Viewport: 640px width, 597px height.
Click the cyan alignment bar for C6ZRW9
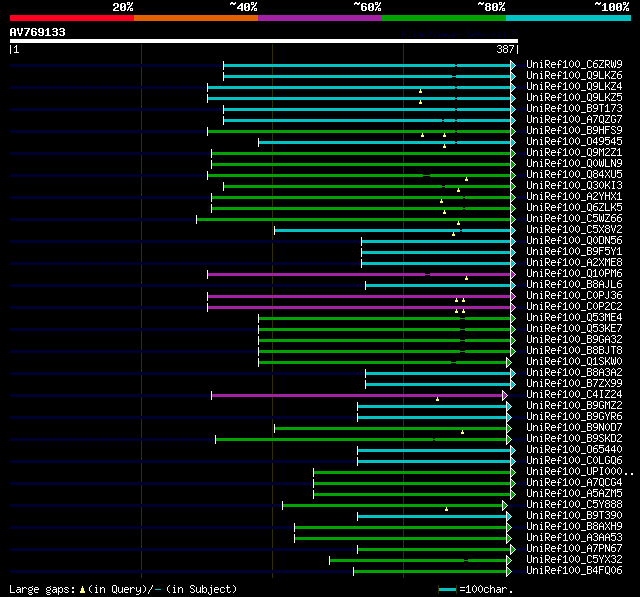369,65
